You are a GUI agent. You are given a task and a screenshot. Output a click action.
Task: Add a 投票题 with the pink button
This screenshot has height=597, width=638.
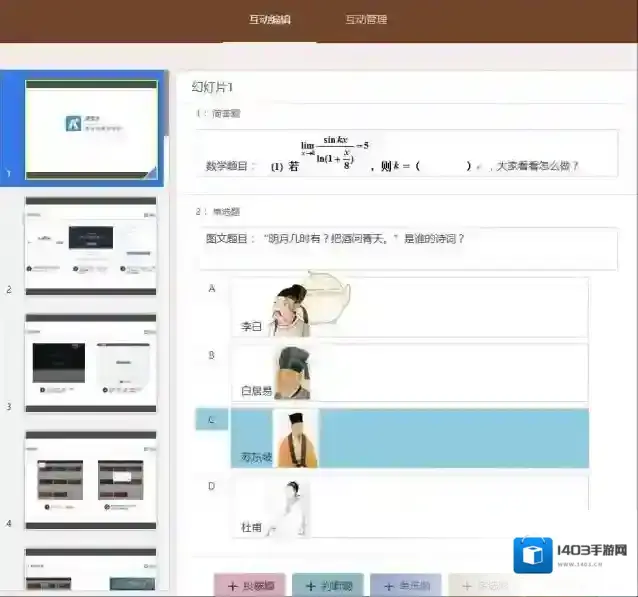pyautogui.click(x=250, y=586)
